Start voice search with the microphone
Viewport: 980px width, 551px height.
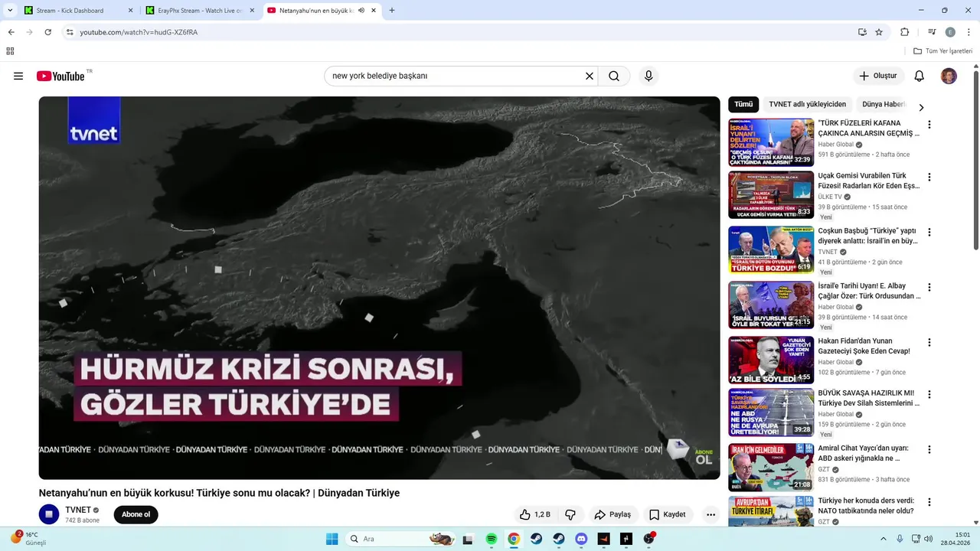[648, 76]
